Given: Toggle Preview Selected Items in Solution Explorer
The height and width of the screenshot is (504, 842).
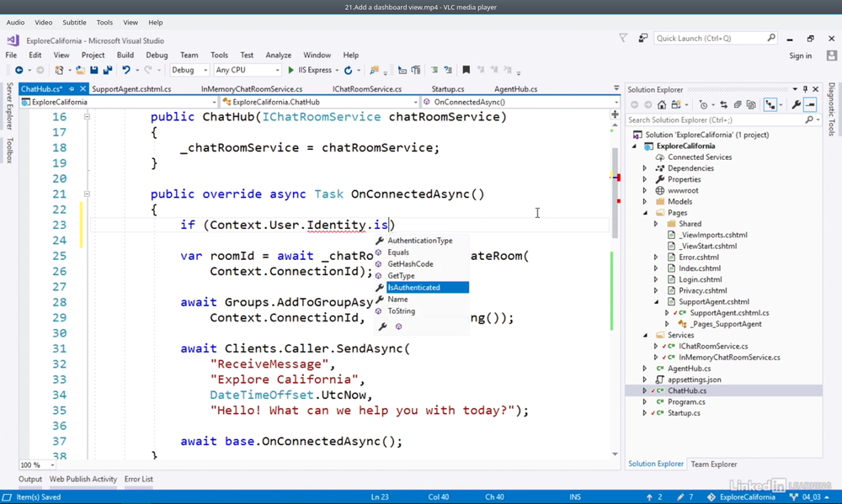Looking at the screenshot, I should coord(810,105).
